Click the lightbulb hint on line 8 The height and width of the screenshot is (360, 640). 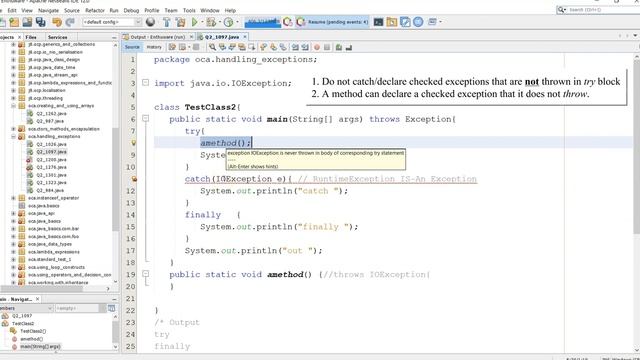tap(133, 143)
